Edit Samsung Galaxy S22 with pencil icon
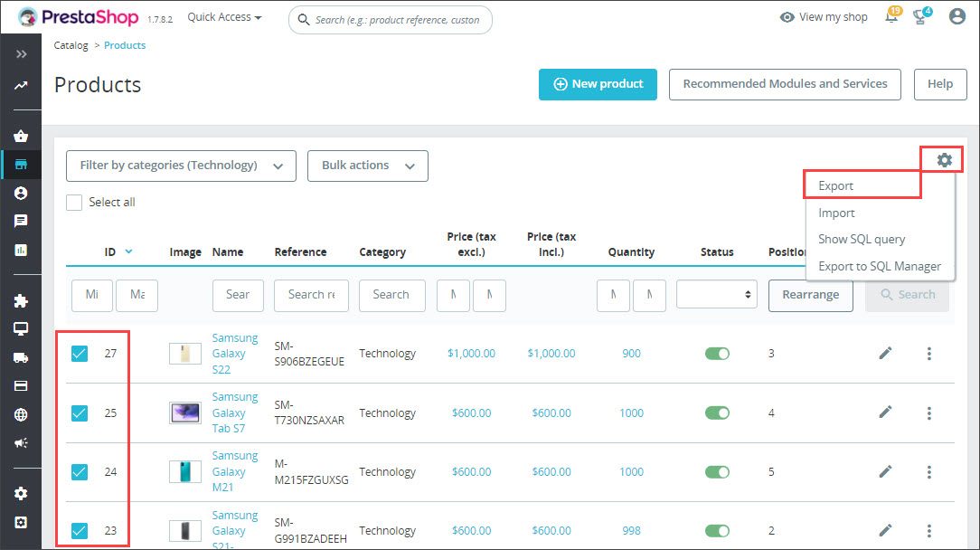The image size is (980, 550). [885, 354]
